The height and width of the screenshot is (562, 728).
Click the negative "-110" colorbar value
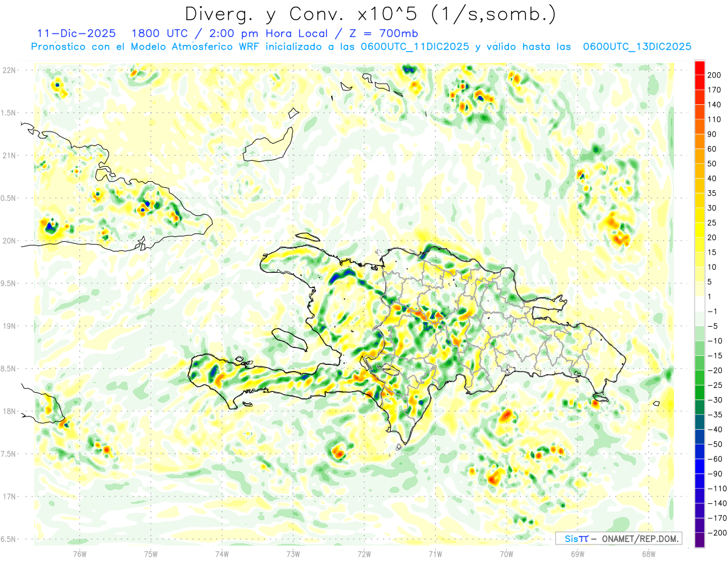click(717, 489)
